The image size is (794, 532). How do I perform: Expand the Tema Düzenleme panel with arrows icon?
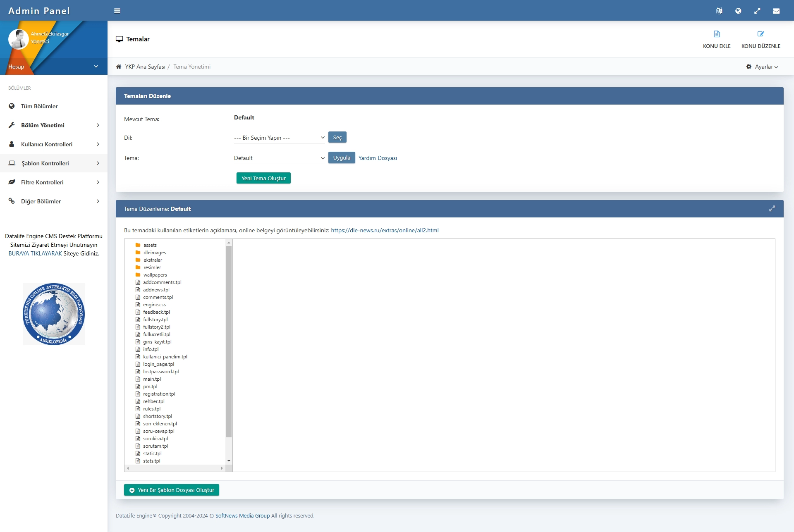tap(772, 209)
